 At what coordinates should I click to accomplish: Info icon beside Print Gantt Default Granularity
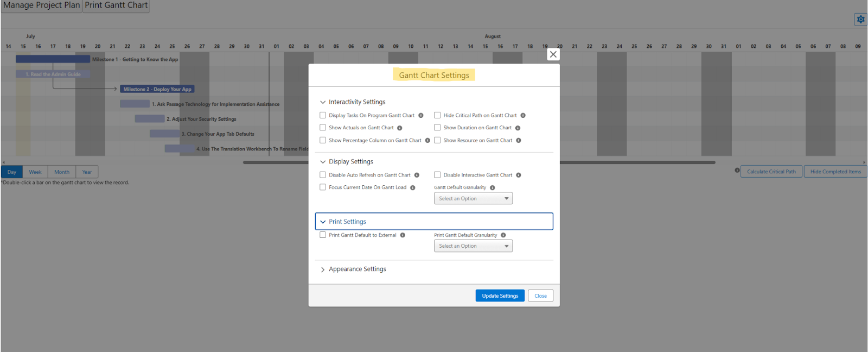(503, 235)
